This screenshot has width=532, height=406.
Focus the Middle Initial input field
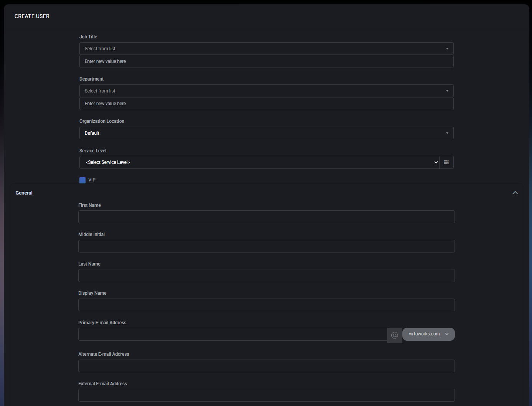tap(266, 246)
